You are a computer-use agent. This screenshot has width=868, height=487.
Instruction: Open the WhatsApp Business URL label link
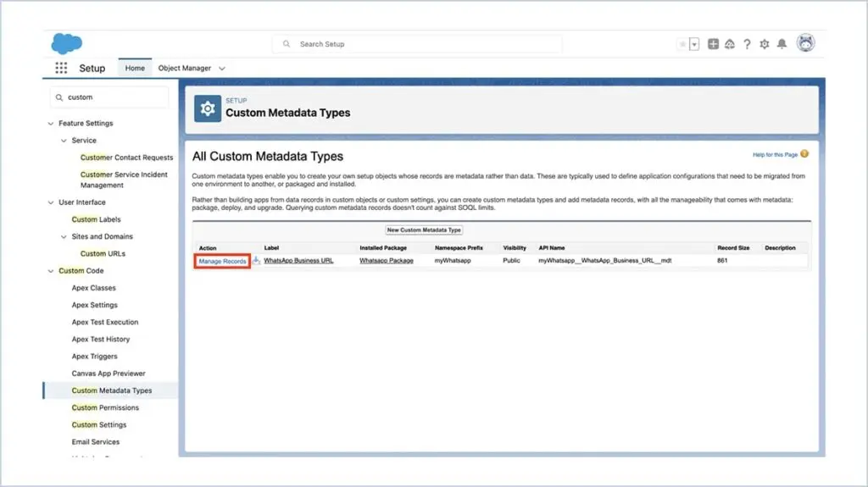point(298,261)
